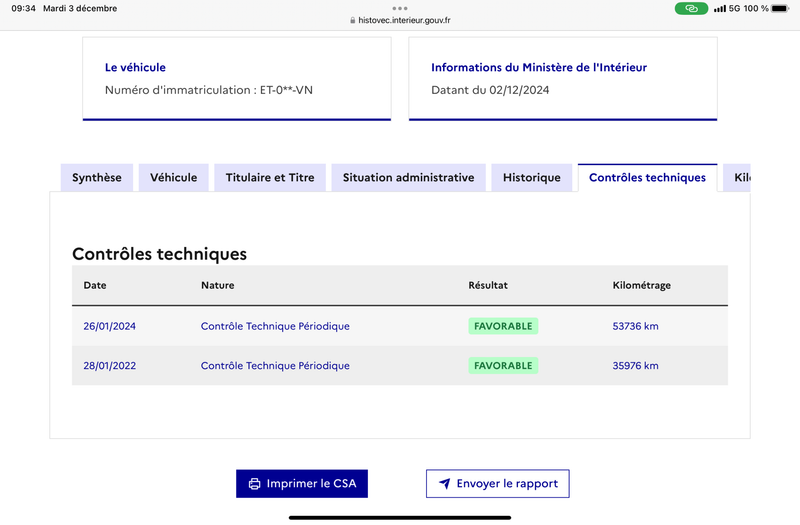Open the Situation administrative tab
The image size is (800, 525).
click(408, 178)
